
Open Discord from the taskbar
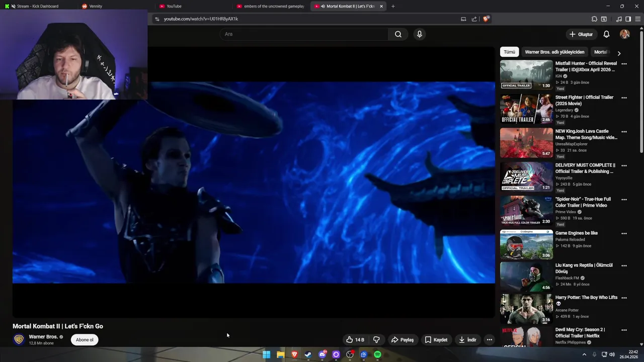[x=322, y=354]
